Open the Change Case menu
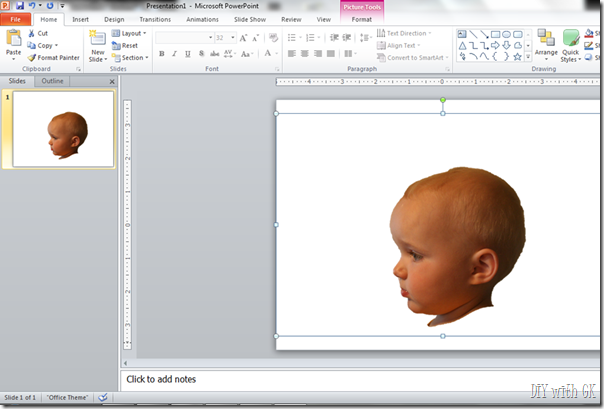Viewport: 604px width, 409px height. point(247,54)
